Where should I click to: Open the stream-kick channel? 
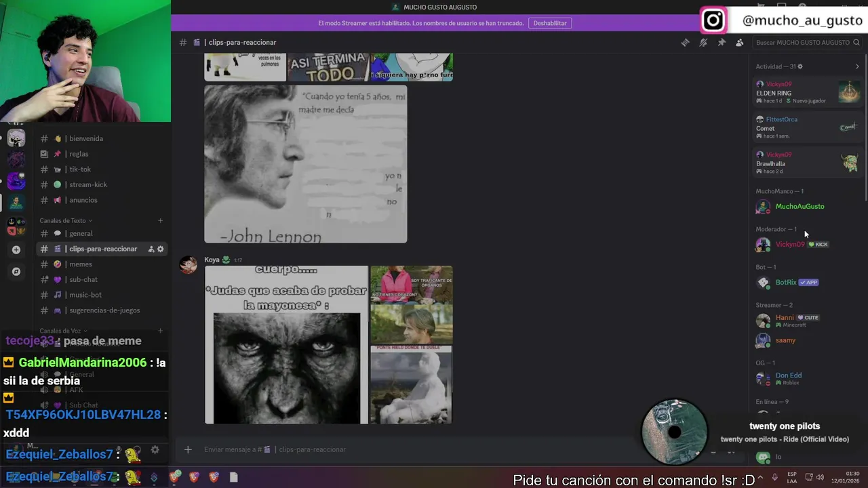102,184
